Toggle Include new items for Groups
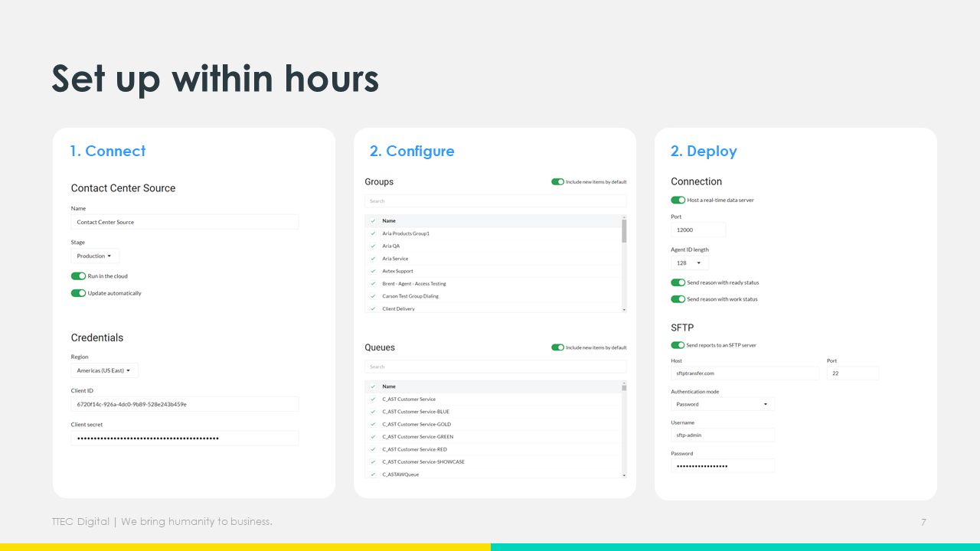Viewport: 980px width, 551px height. click(x=557, y=182)
